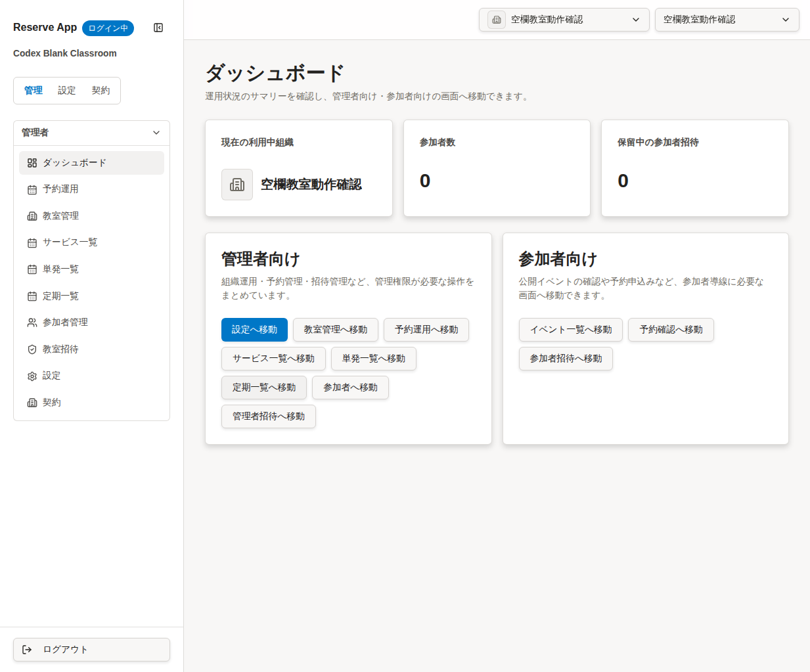Click the 保留中の参加者招待 count card
810x672 pixels.
[694, 168]
